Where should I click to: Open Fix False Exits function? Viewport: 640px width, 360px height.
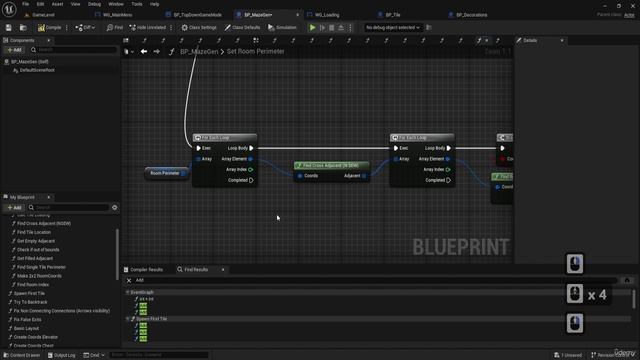(x=27, y=320)
